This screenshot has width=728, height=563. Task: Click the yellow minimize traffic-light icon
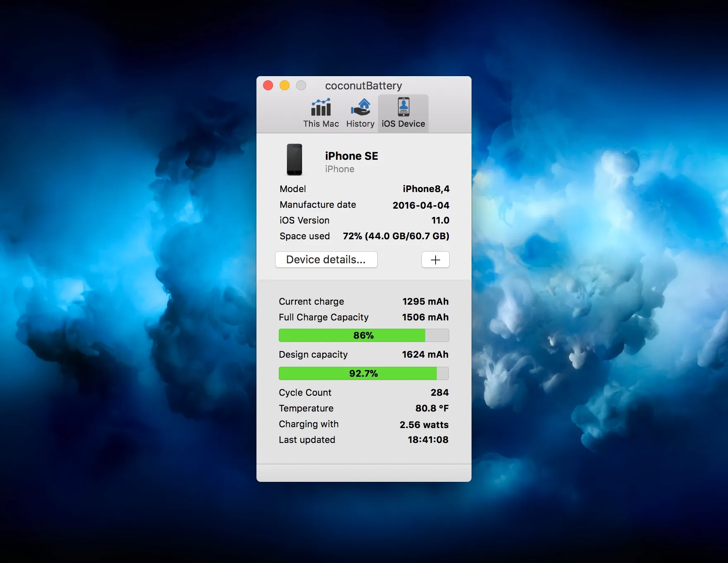(x=285, y=85)
